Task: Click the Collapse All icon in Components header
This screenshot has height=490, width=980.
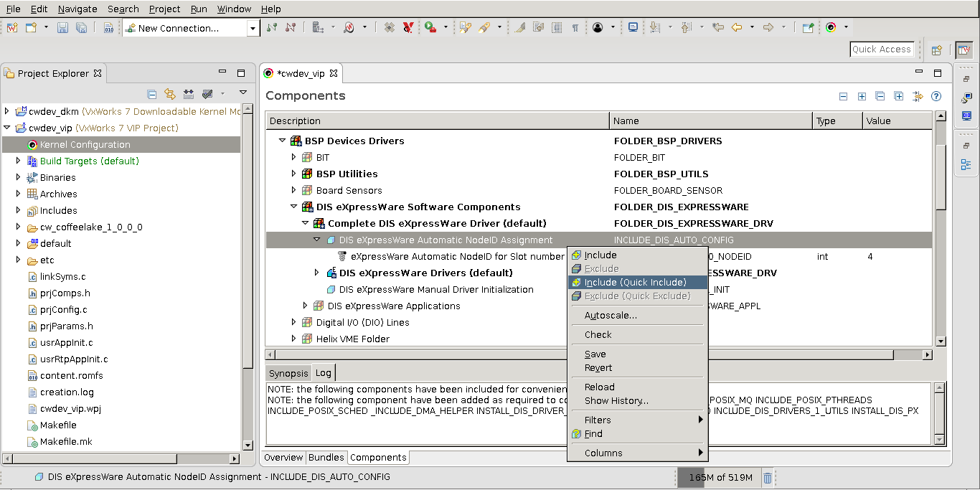Action: (880, 96)
